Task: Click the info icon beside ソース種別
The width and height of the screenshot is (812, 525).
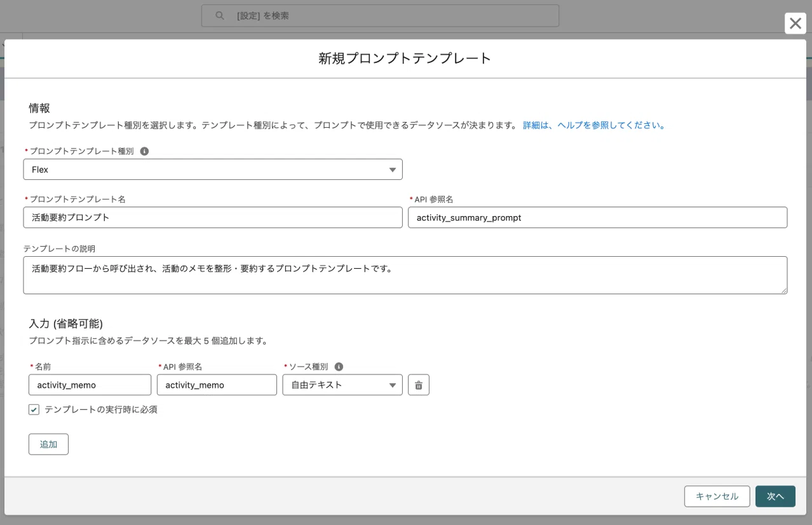Action: [x=339, y=367]
